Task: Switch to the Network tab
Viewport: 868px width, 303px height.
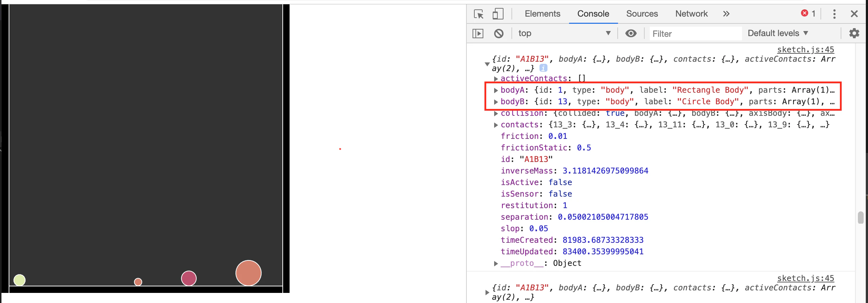Action: (x=692, y=14)
